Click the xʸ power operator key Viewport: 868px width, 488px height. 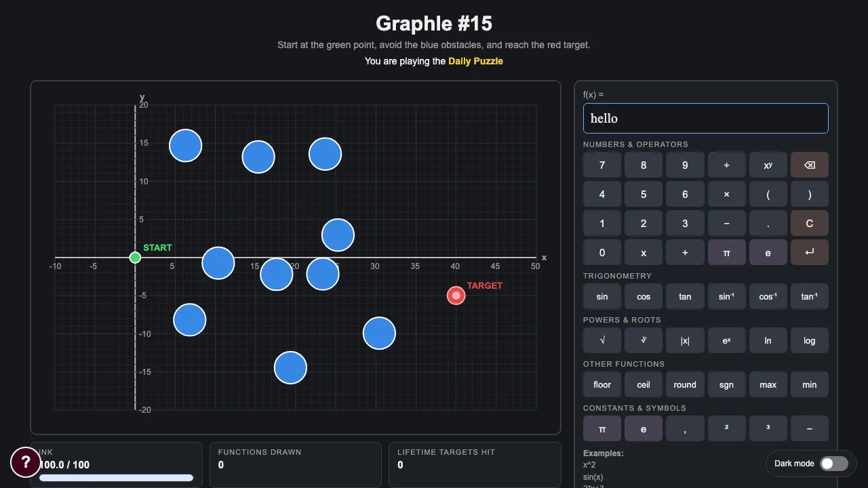768,165
